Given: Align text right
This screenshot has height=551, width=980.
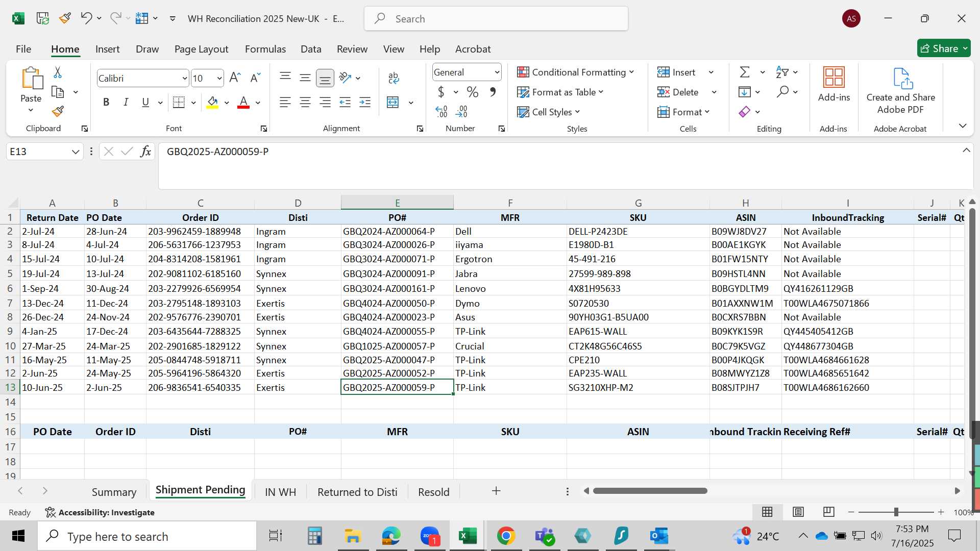Looking at the screenshot, I should pyautogui.click(x=325, y=102).
